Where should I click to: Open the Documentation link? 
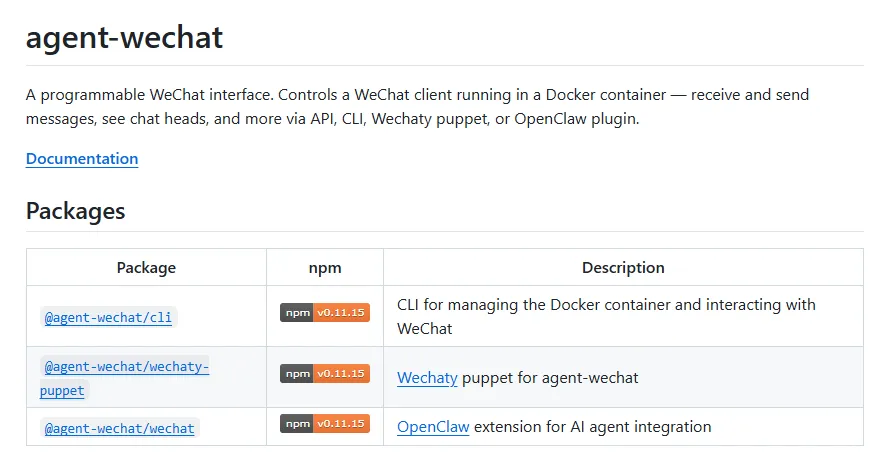[x=82, y=158]
